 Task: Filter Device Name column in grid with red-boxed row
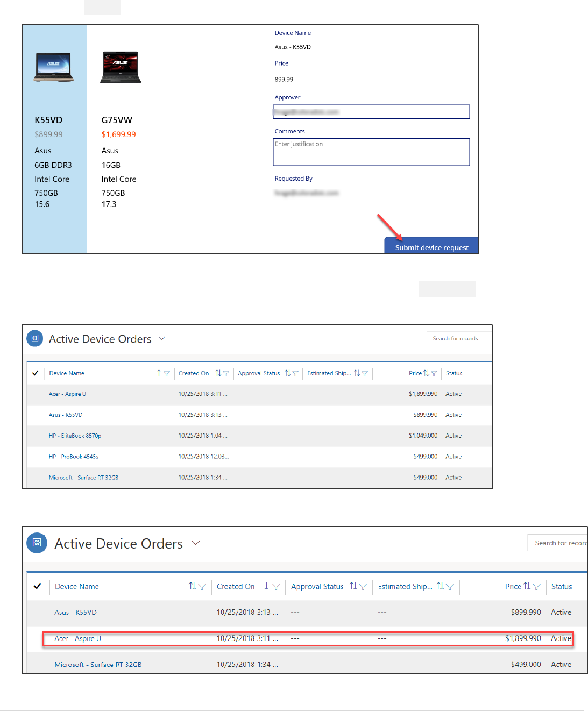pyautogui.click(x=202, y=587)
